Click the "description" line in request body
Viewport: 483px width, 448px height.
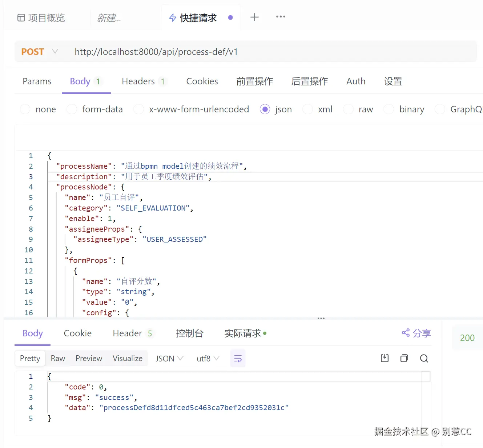point(133,177)
